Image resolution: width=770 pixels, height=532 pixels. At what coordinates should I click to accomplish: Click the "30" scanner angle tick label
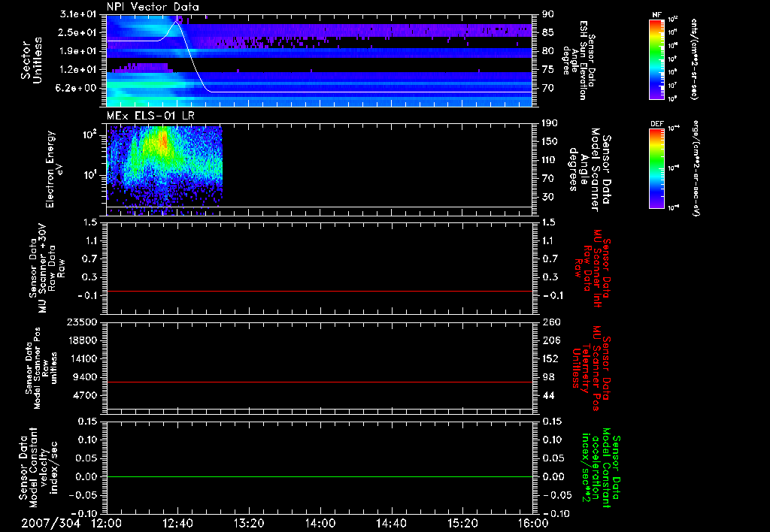coord(548,197)
